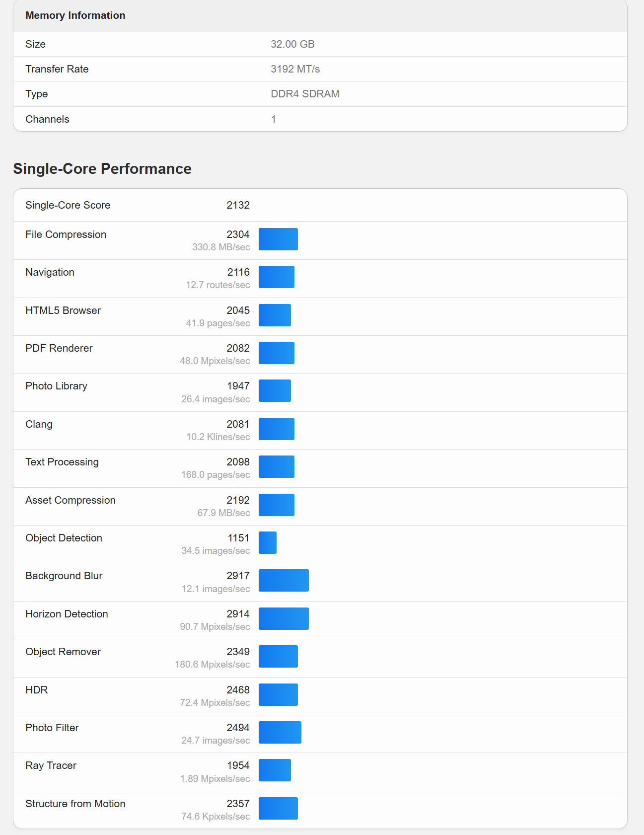This screenshot has height=835, width=644.
Task: Click the Asset Compression score bar
Action: 277,505
